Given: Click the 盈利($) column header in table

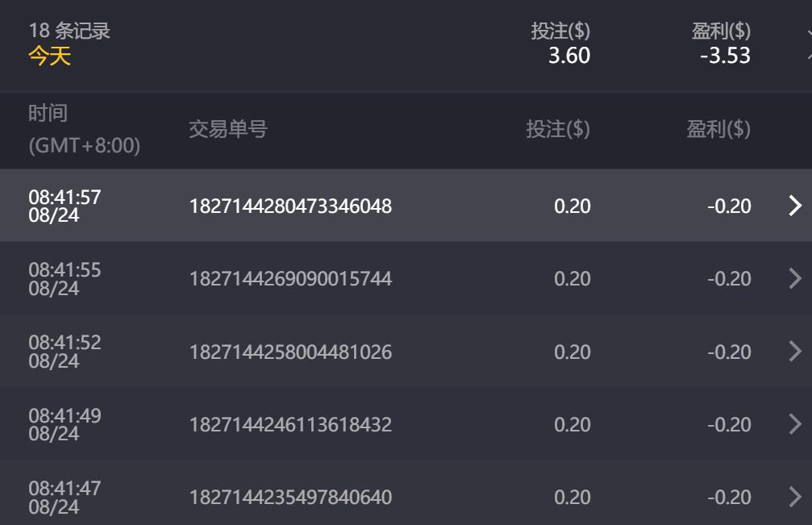Looking at the screenshot, I should 718,129.
